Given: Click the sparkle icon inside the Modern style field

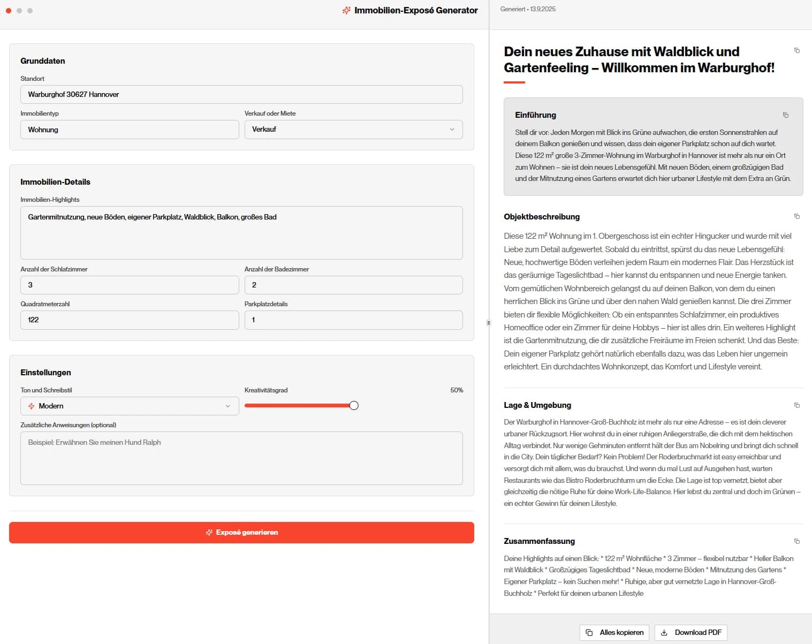Looking at the screenshot, I should pos(32,406).
